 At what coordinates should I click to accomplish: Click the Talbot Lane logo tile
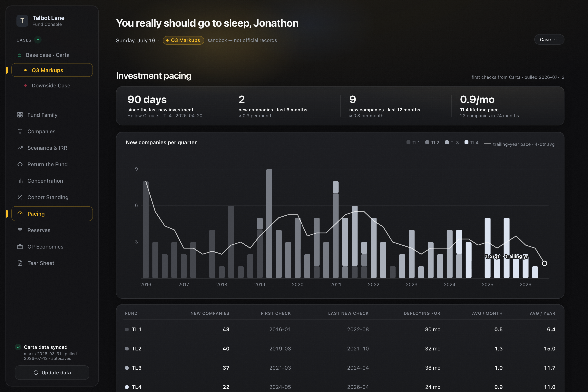(22, 21)
